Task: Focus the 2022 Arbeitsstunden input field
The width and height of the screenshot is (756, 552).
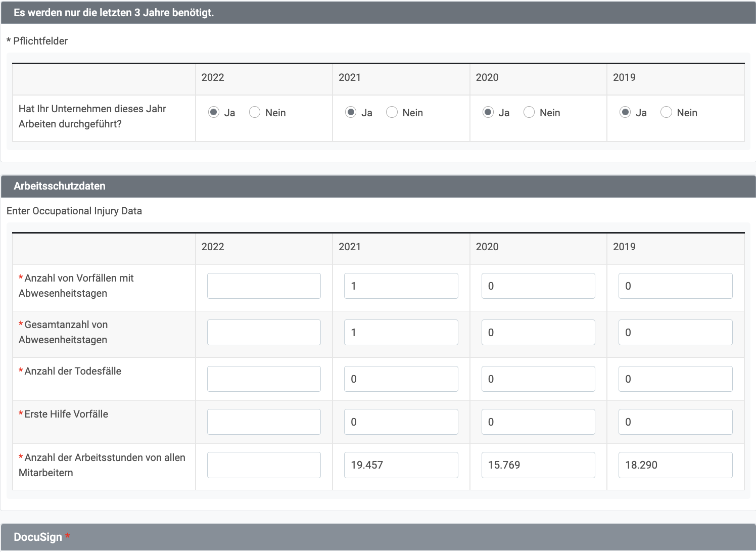Action: (x=264, y=465)
